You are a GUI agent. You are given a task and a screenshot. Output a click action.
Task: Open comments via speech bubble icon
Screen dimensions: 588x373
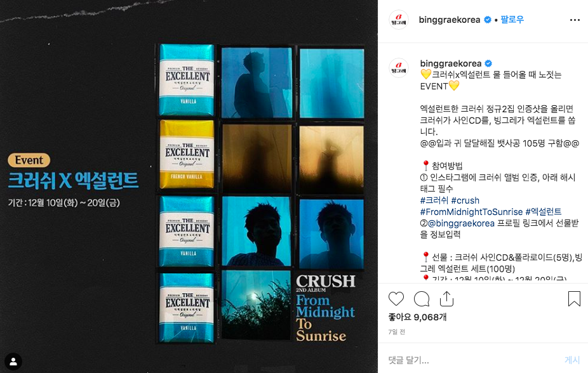(x=422, y=299)
